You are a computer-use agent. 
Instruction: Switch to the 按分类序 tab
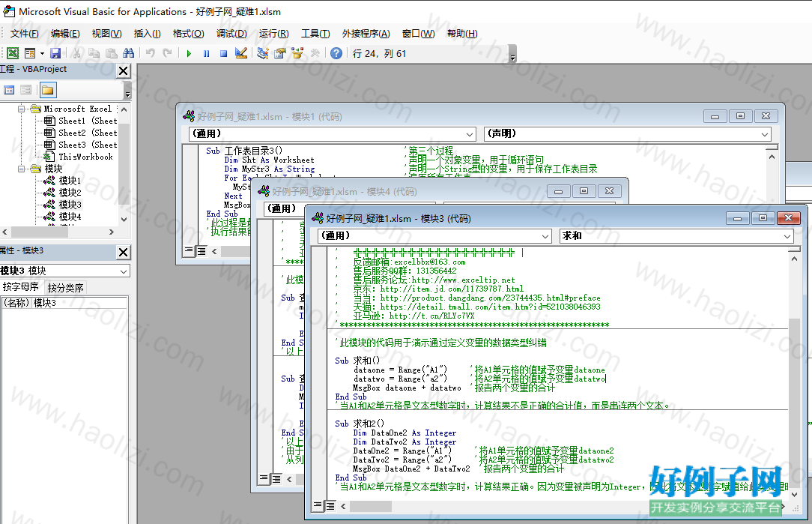65,288
